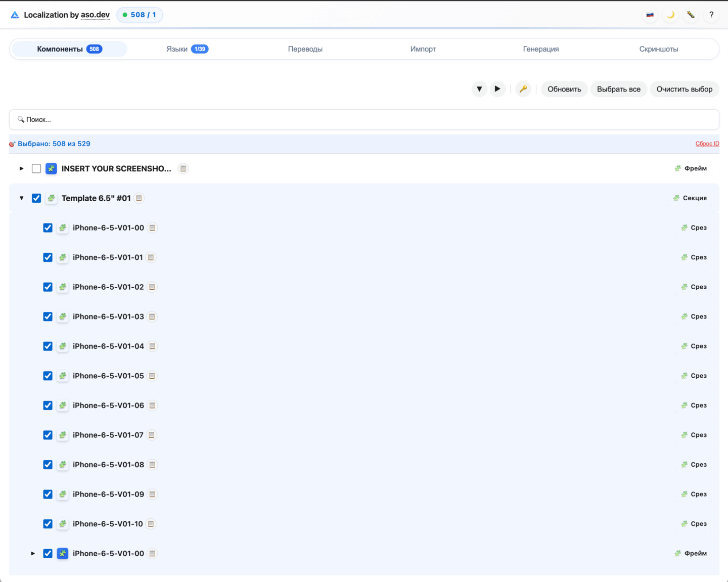Click the Поиск search field
The width and height of the screenshot is (728, 582).
click(x=364, y=120)
